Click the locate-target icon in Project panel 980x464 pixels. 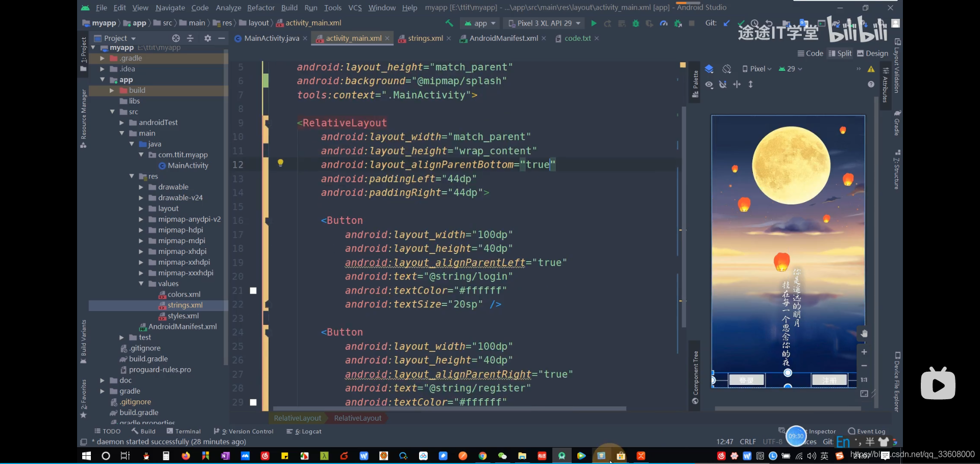(176, 38)
